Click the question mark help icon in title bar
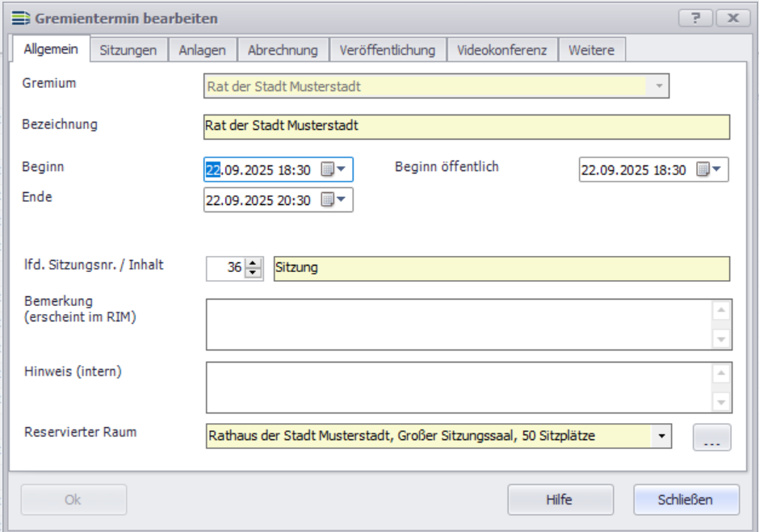The width and height of the screenshot is (759, 532). 695,18
